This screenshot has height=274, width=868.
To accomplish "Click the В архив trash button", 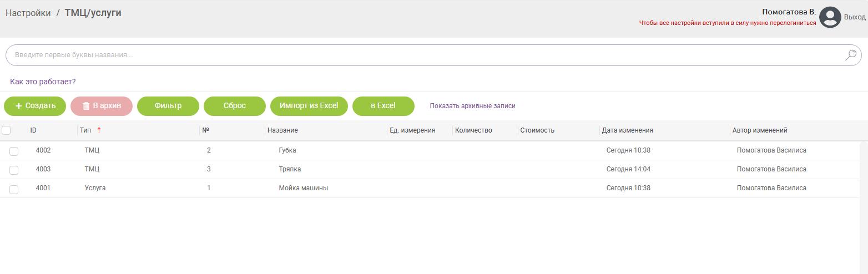I will tap(102, 106).
